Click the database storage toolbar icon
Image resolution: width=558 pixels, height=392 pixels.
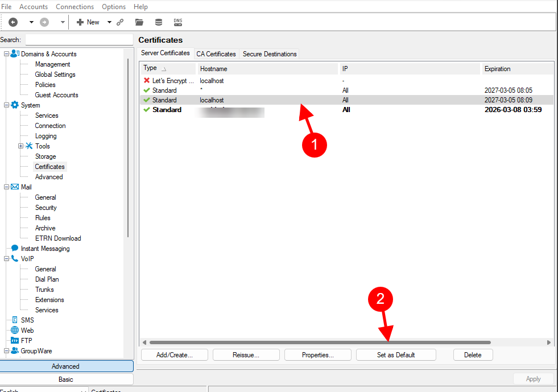pyautogui.click(x=159, y=22)
